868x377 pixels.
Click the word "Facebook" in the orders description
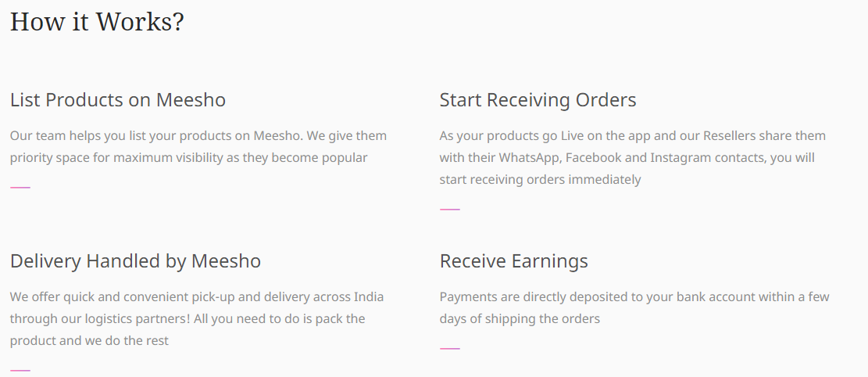(x=593, y=157)
